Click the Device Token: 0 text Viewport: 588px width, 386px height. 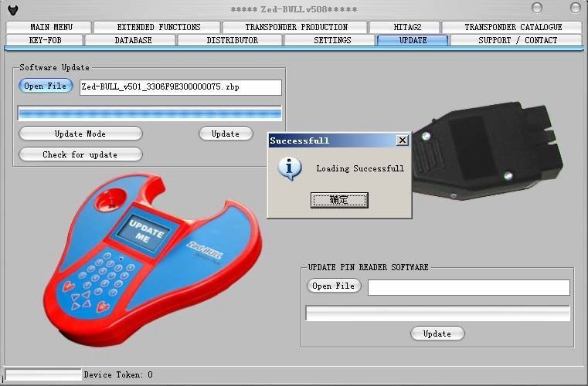(x=118, y=374)
